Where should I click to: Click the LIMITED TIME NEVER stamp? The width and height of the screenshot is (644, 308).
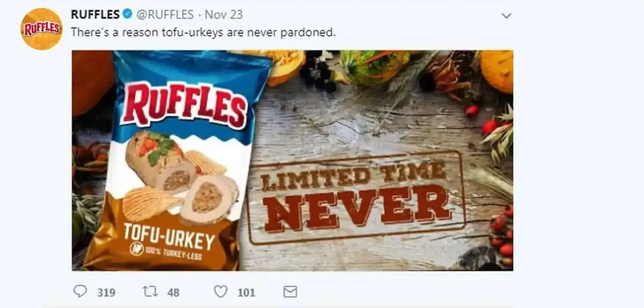(x=356, y=197)
